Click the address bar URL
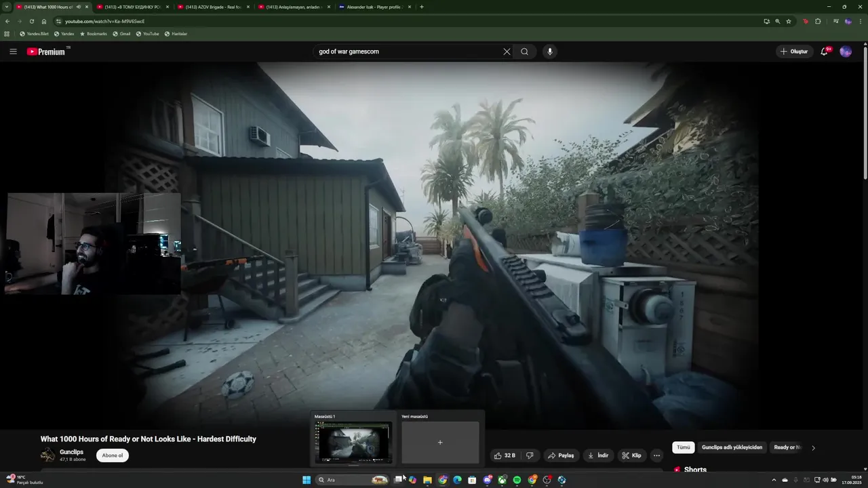 click(104, 21)
